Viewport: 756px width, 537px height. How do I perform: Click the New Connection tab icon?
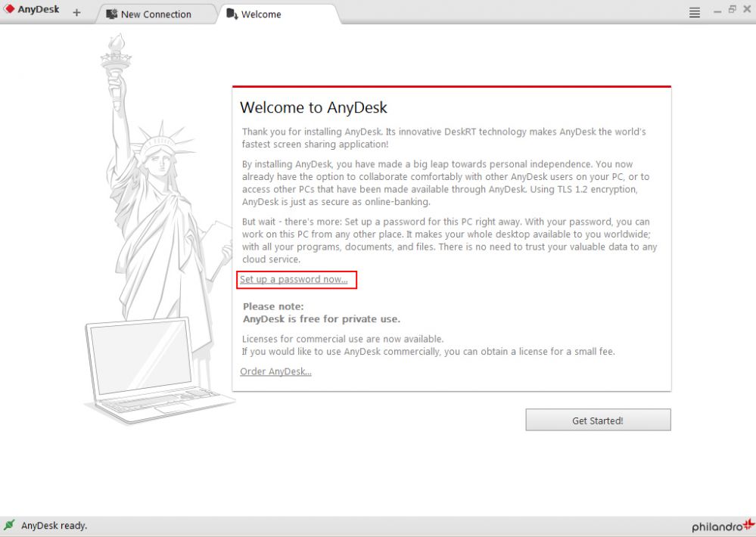tap(112, 14)
